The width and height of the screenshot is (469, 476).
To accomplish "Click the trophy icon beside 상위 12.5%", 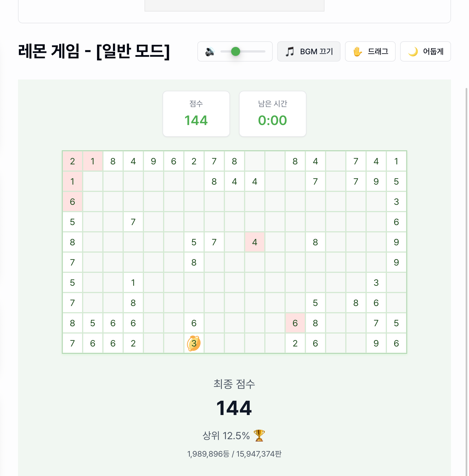I will coord(259,436).
